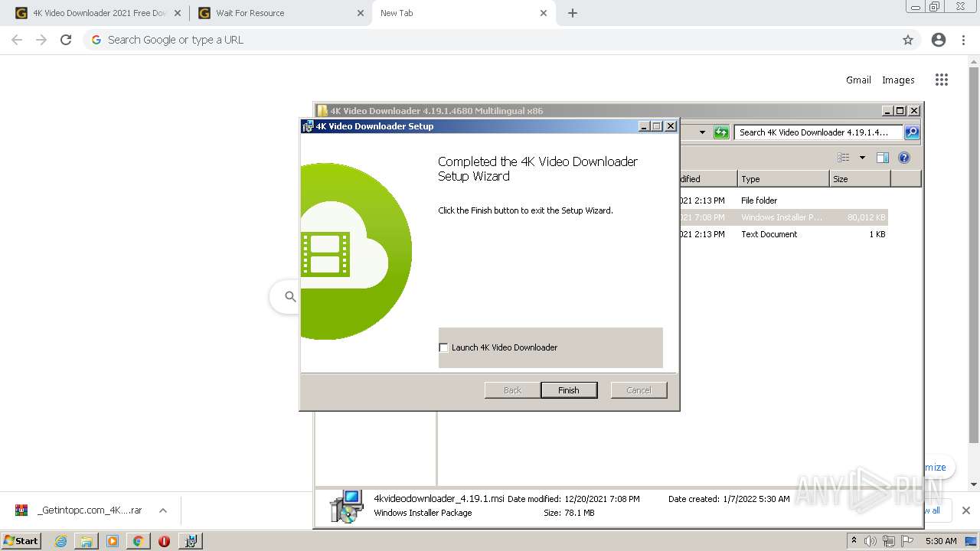Open the address bar history dropdown arrow
Screen dimensions: 980x551
click(702, 132)
